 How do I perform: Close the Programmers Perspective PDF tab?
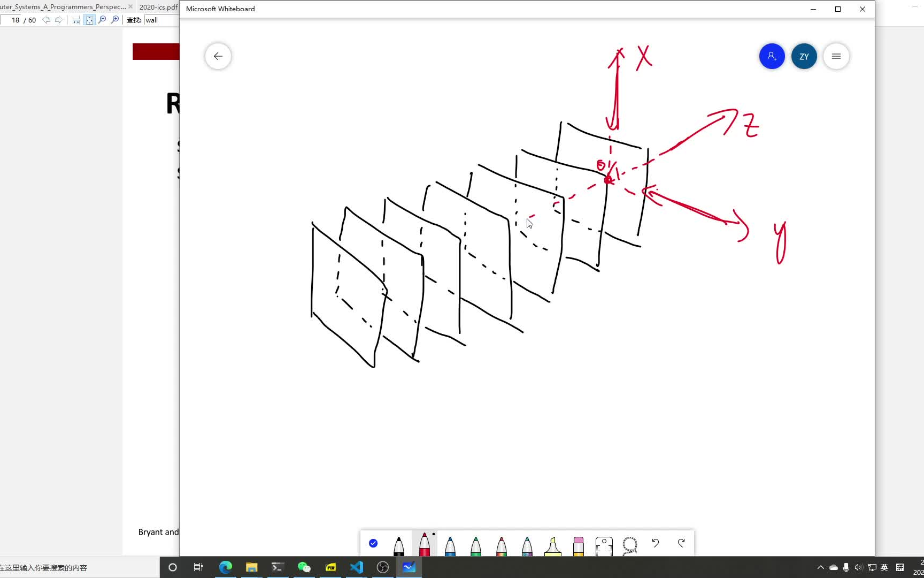pos(130,7)
